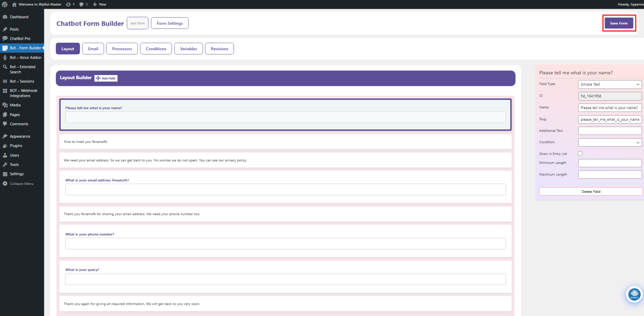Click the Slug input field

610,119
